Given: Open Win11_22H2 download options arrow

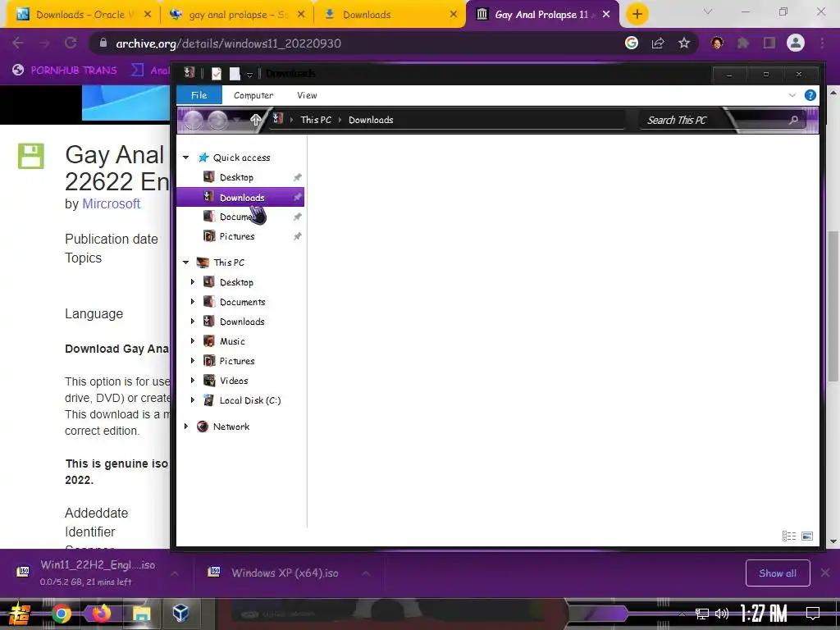Looking at the screenshot, I should [175, 573].
